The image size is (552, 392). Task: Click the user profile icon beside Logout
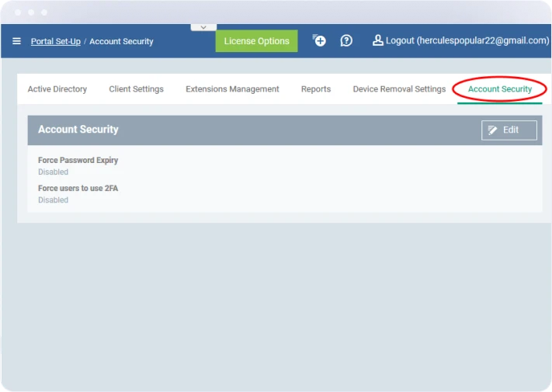[x=378, y=40]
